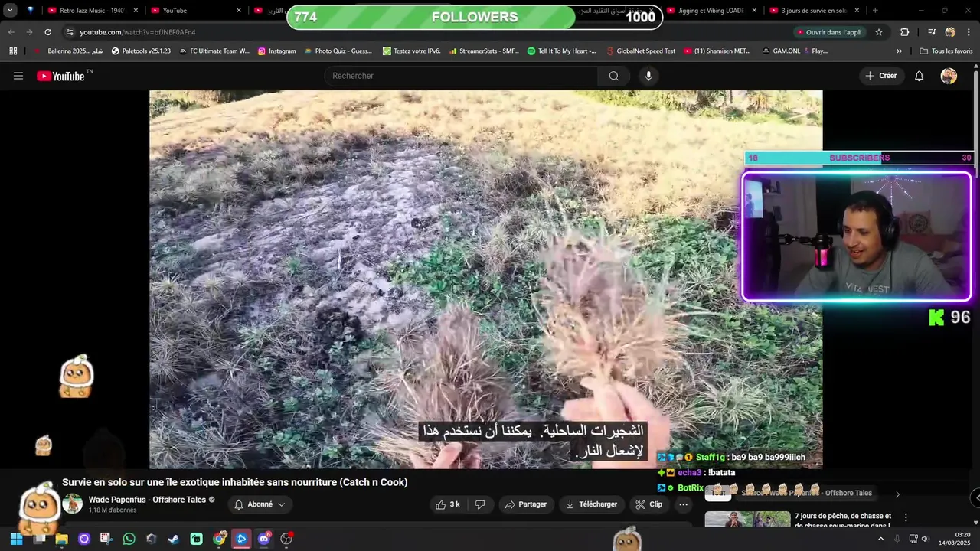Open suggested video 7 jours de pêche thumbnail

point(747,520)
